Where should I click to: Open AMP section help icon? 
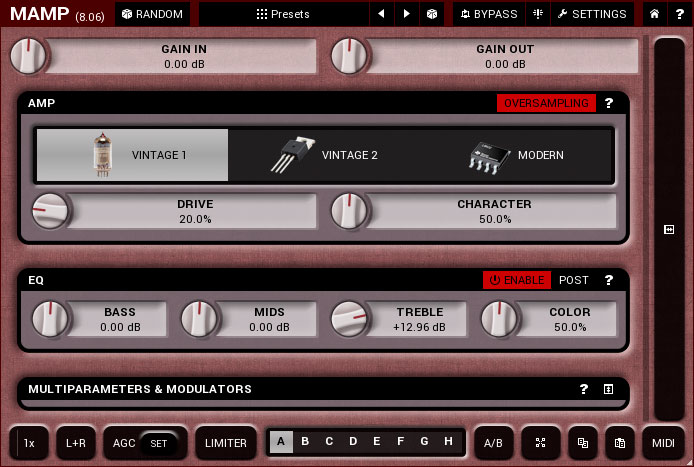coord(609,103)
